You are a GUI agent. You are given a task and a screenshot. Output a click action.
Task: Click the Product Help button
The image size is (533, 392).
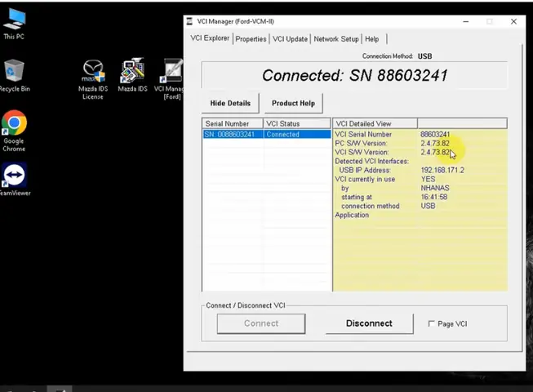coord(293,103)
